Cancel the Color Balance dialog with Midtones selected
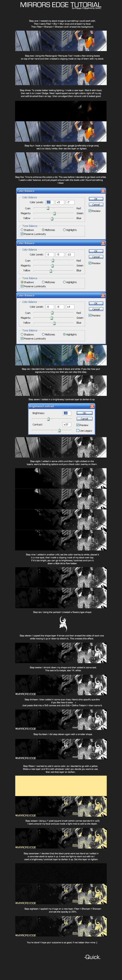Image resolution: width=122 pixels, height=980 pixels. 96,205
